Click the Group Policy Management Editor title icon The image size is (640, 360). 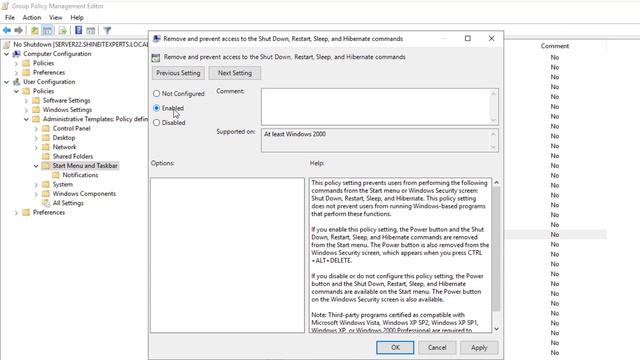[x=5, y=6]
